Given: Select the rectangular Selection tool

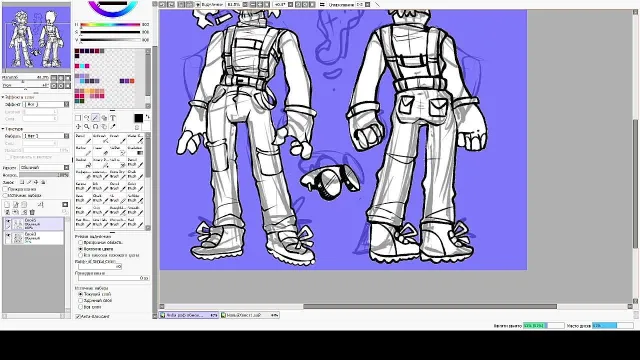Looking at the screenshot, I should coord(78,118).
